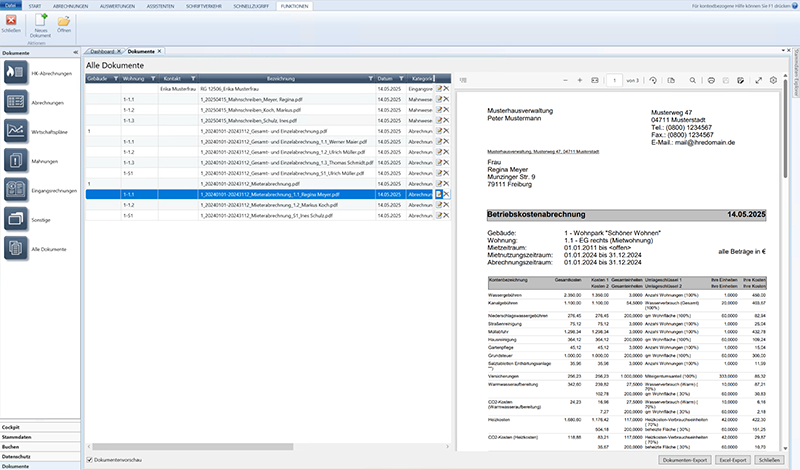The width and height of the screenshot is (800, 470).
Task: Rotate the PDF page in the preview
Action: coord(653,80)
